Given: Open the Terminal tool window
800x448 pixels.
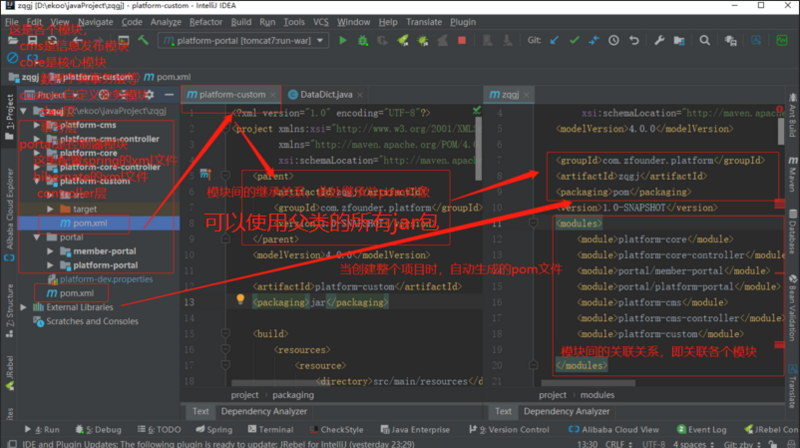Looking at the screenshot, I should [270, 430].
